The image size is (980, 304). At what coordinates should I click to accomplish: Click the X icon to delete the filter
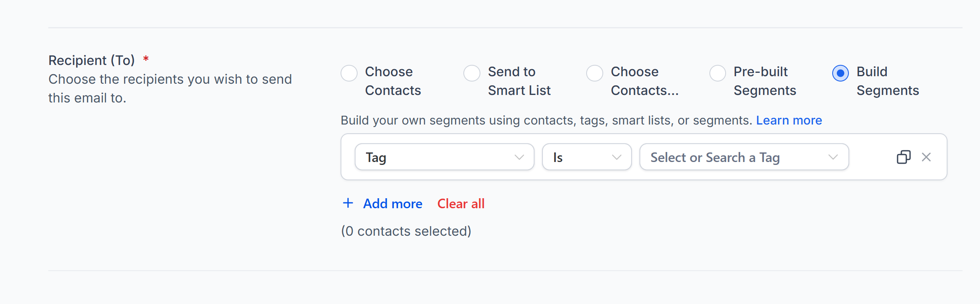(x=926, y=157)
